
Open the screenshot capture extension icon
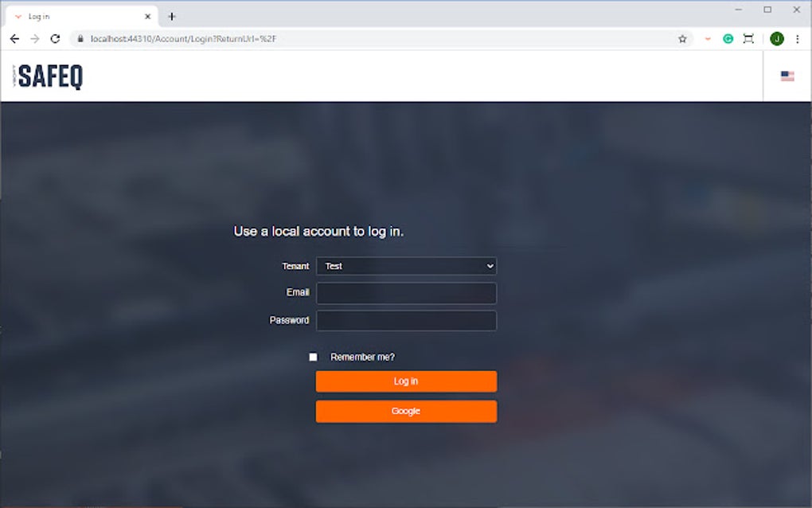tap(748, 38)
